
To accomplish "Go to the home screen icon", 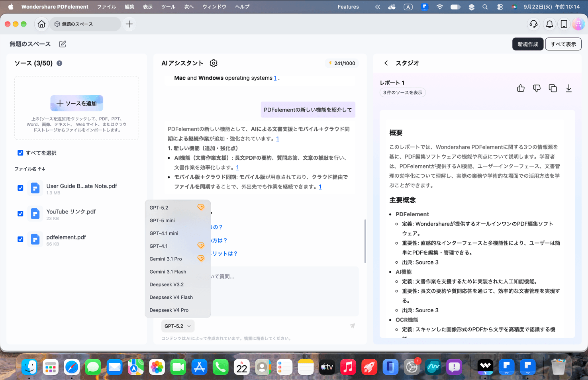I will [41, 24].
